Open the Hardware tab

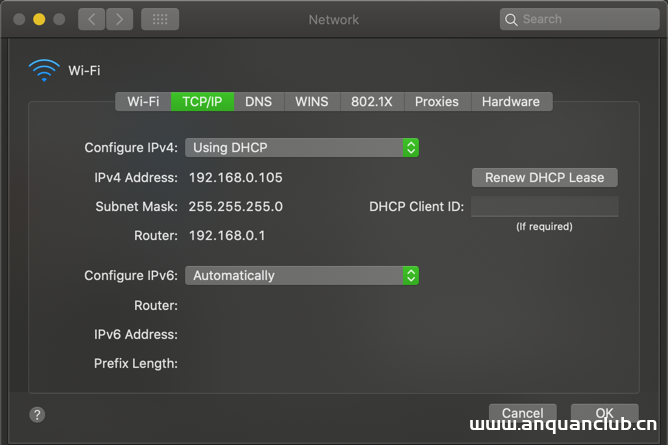coord(510,101)
